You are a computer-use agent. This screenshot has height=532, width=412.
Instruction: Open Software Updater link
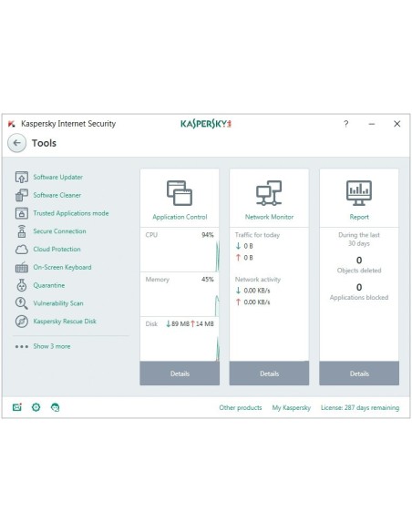pos(58,177)
